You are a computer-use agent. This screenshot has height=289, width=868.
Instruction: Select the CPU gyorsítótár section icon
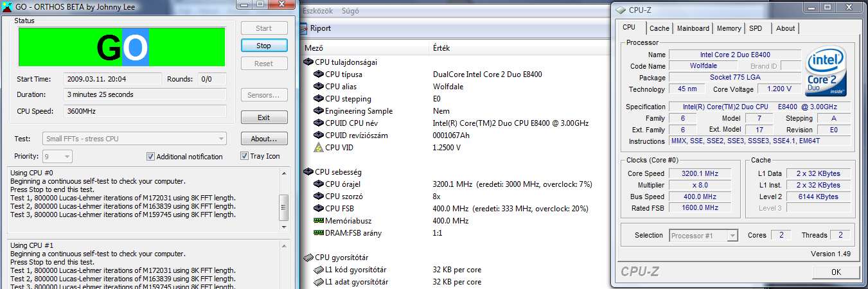pos(308,258)
